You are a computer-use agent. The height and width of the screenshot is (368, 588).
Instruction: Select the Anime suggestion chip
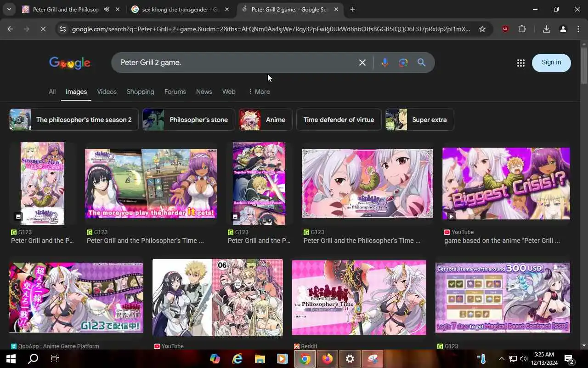coord(265,120)
